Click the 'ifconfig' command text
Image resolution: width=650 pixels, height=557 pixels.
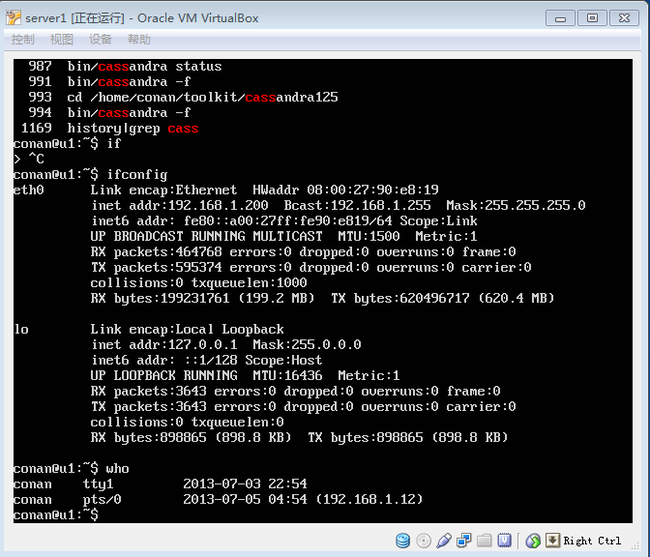(137, 174)
